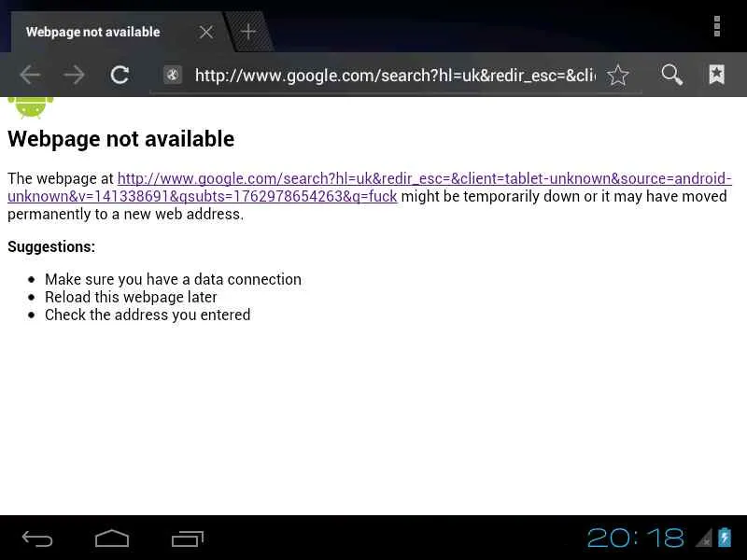
Task: Open a new tab with plus button
Action: pos(248,32)
